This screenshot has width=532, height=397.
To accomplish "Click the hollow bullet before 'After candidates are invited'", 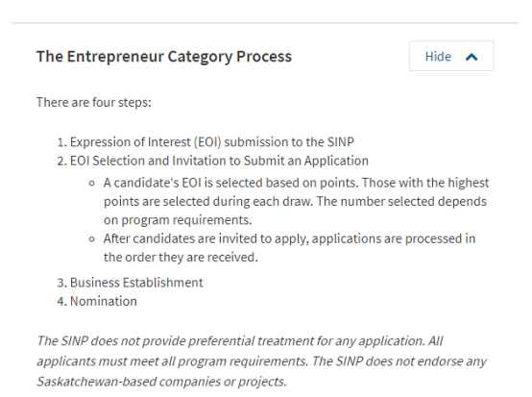I will pyautogui.click(x=91, y=239).
